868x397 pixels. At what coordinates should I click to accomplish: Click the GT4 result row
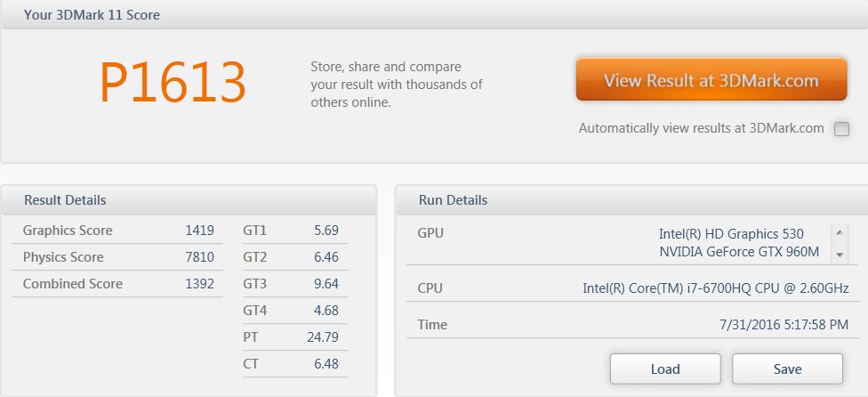pos(294,310)
